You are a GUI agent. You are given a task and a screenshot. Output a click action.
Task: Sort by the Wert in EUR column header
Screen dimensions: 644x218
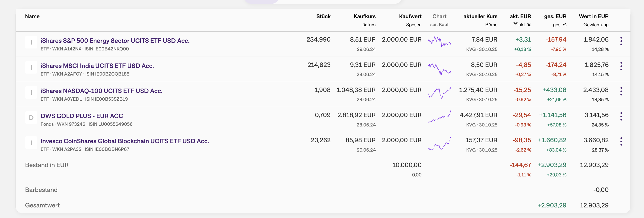(594, 16)
